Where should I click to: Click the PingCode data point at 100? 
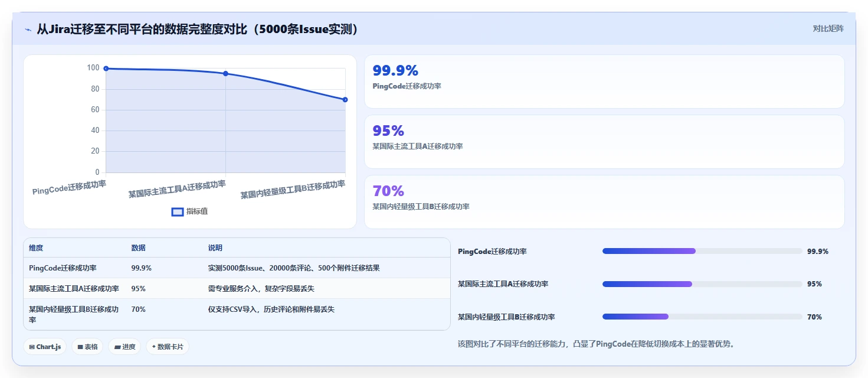point(106,69)
